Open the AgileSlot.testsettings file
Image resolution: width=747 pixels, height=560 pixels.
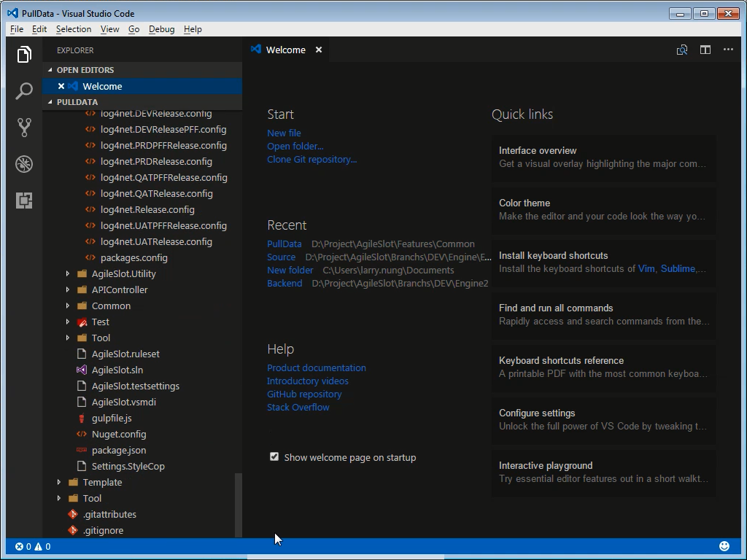[x=135, y=386]
